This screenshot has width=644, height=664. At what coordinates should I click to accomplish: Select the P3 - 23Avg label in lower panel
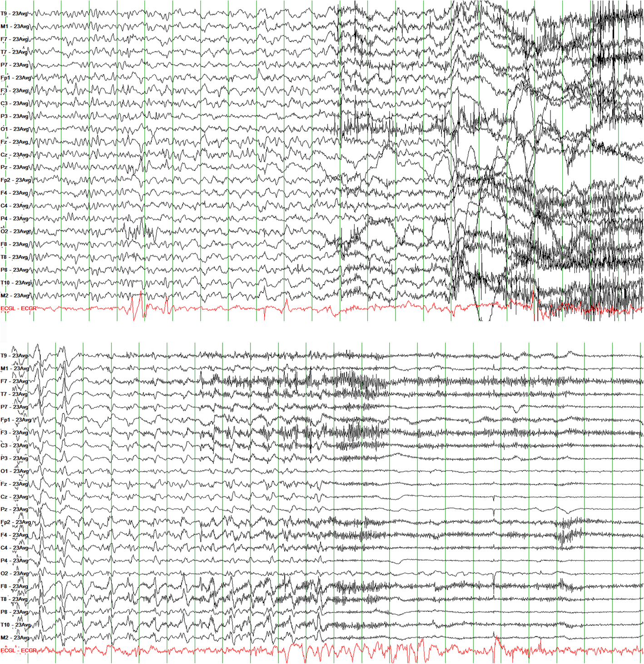tap(14, 458)
